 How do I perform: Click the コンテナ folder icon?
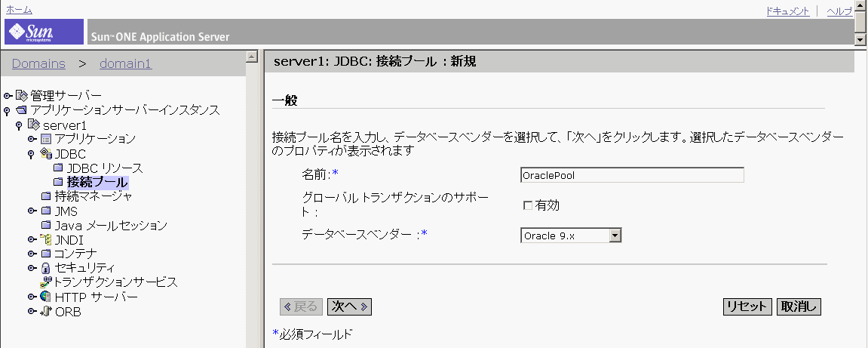(x=46, y=254)
